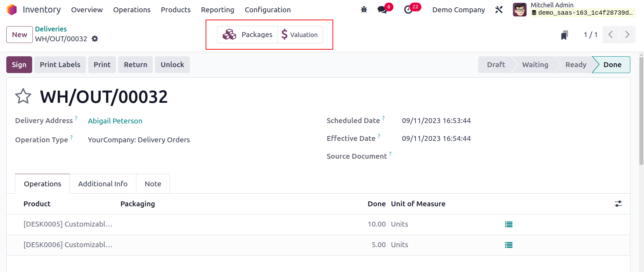Open column options adjust icon

[x=618, y=204]
